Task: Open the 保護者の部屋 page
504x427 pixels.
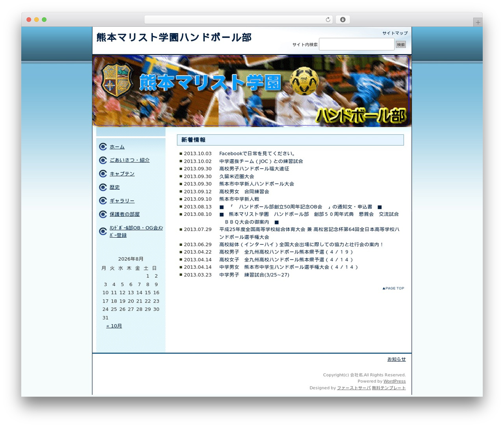Action: [x=124, y=214]
